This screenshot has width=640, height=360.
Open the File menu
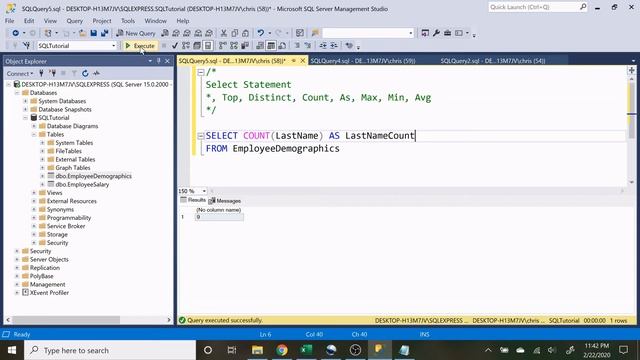tap(9, 20)
